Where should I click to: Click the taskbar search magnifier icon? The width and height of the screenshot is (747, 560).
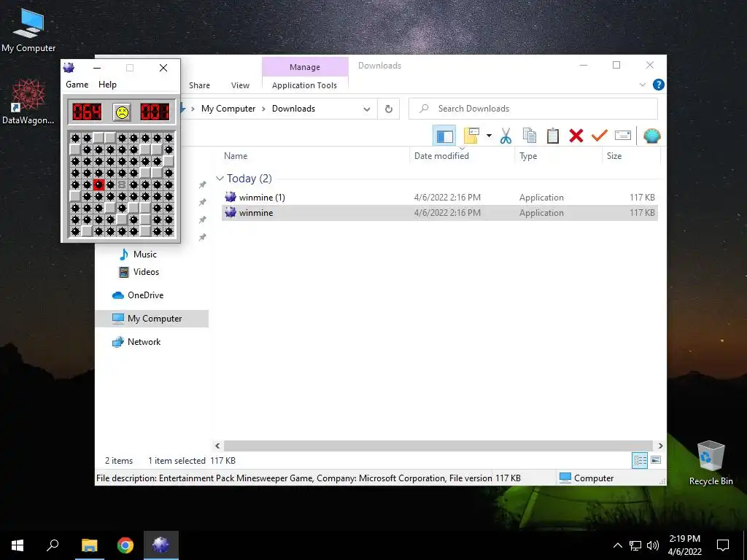pyautogui.click(x=53, y=545)
